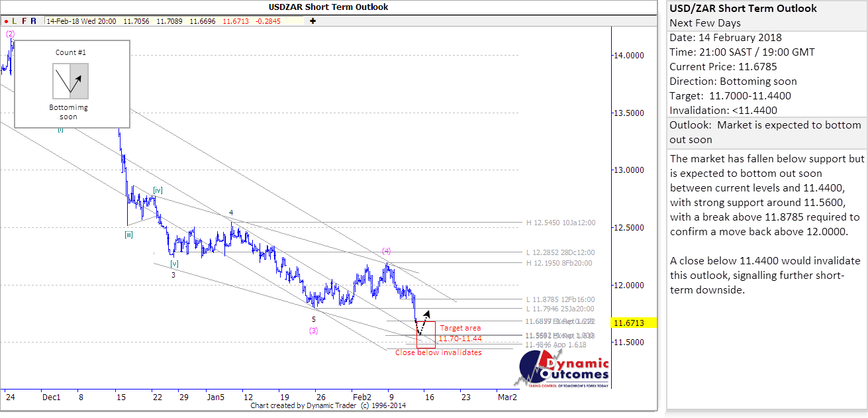Click the L 11.8785 12Fb16:00 level label

coord(560,299)
